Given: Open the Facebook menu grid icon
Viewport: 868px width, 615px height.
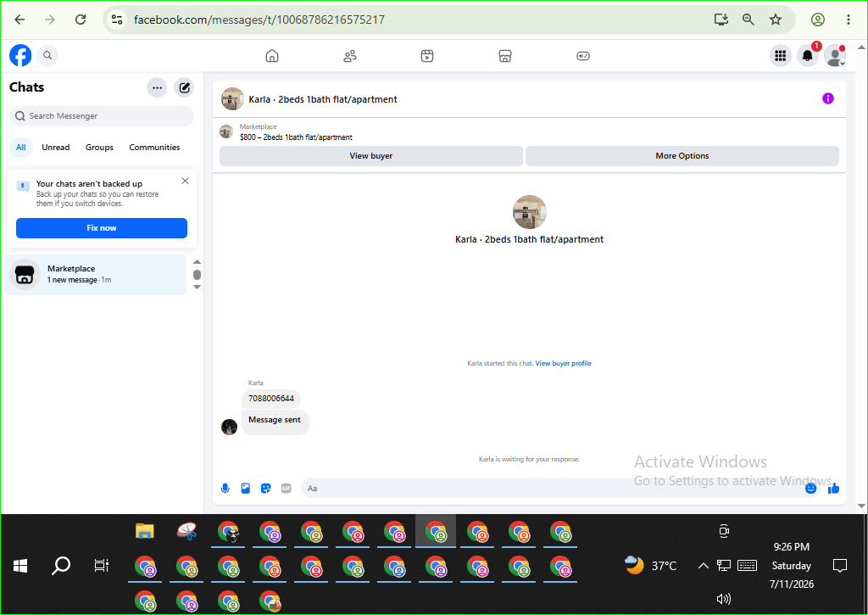Looking at the screenshot, I should [x=781, y=55].
